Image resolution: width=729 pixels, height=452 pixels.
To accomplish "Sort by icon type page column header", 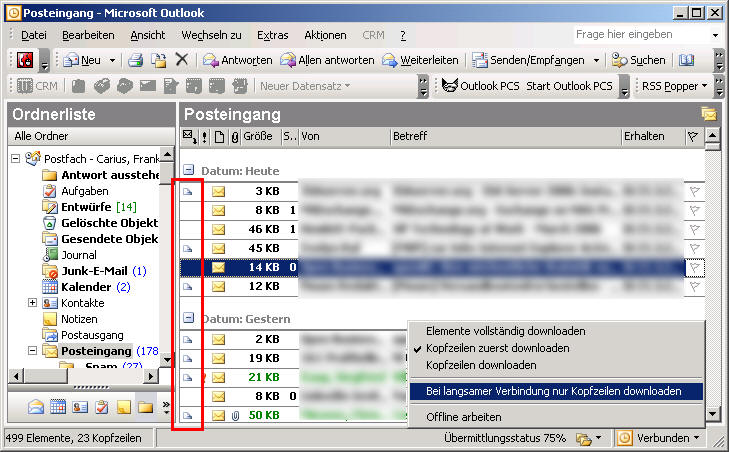I will [219, 137].
